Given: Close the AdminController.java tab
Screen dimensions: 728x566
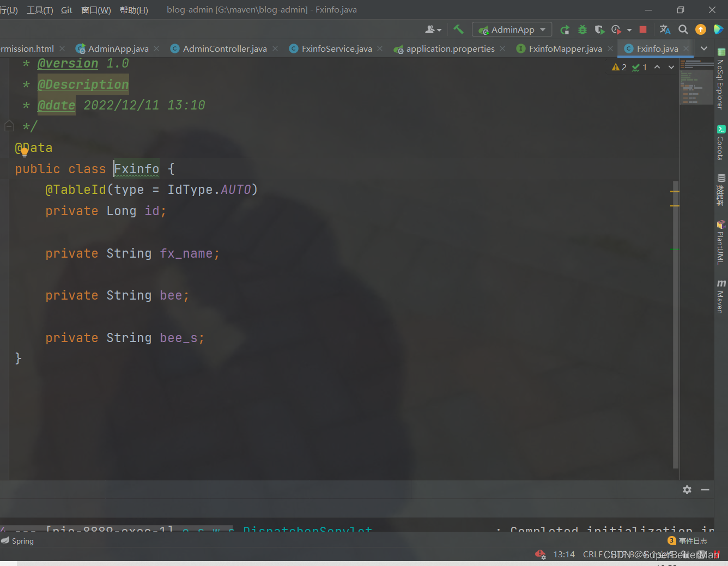Looking at the screenshot, I should (x=275, y=48).
